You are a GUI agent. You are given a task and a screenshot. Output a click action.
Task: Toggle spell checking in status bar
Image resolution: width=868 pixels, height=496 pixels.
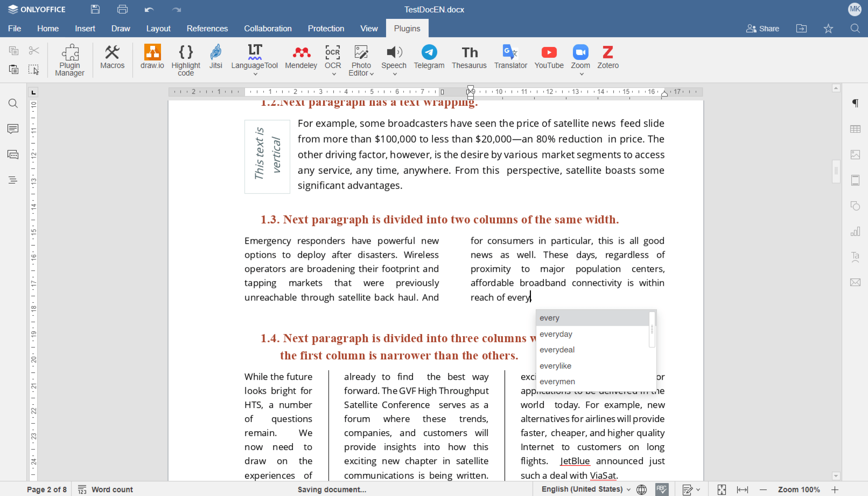661,489
